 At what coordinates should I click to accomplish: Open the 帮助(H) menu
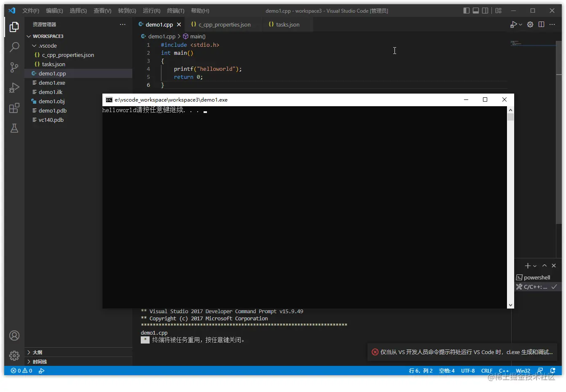[x=200, y=11]
